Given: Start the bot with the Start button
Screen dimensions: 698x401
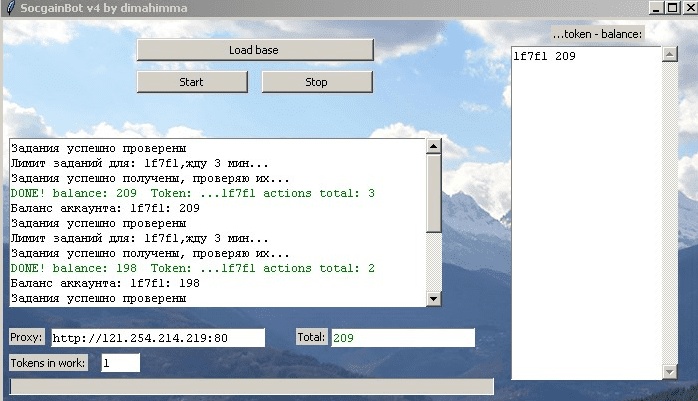Looking at the screenshot, I should [x=191, y=82].
